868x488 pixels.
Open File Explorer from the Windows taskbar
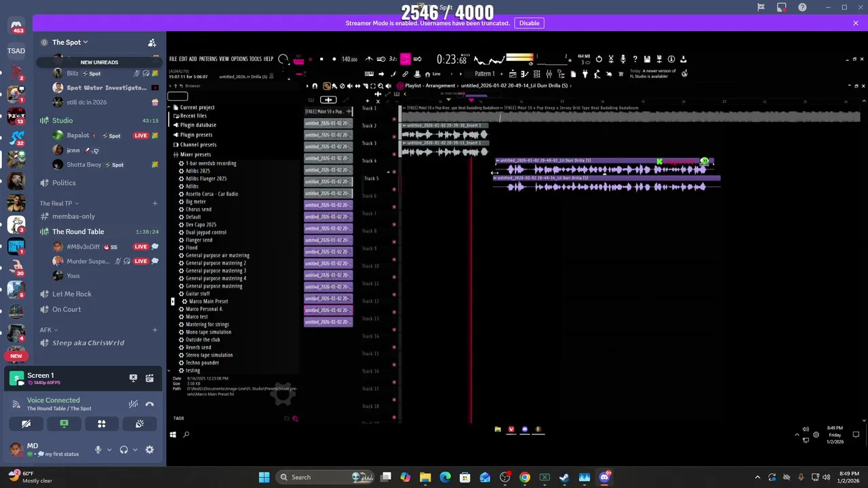[425, 477]
